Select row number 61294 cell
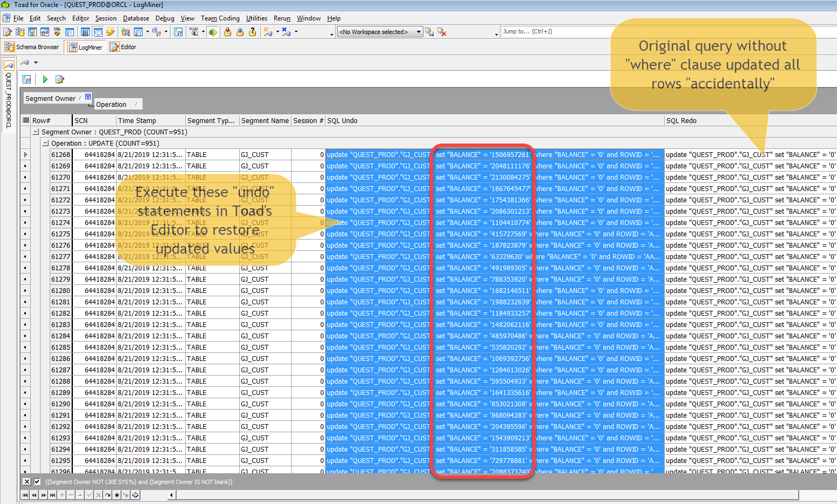837x504 pixels. tap(61, 449)
